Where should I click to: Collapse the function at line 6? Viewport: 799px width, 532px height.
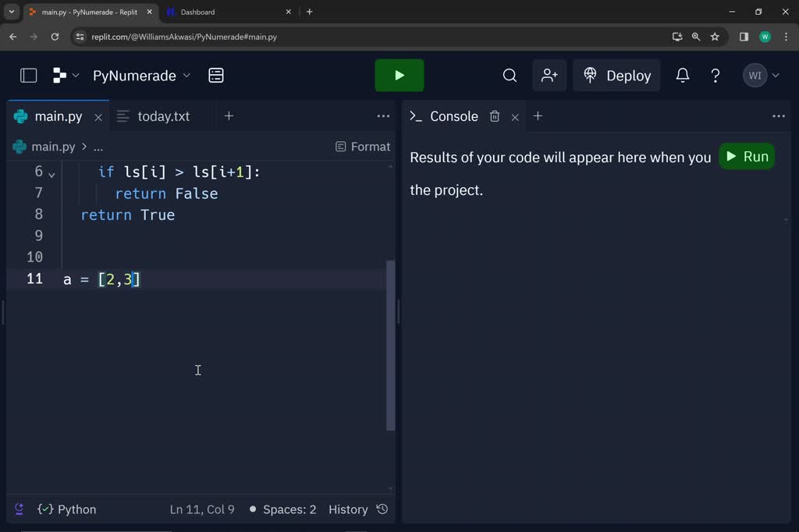click(51, 172)
